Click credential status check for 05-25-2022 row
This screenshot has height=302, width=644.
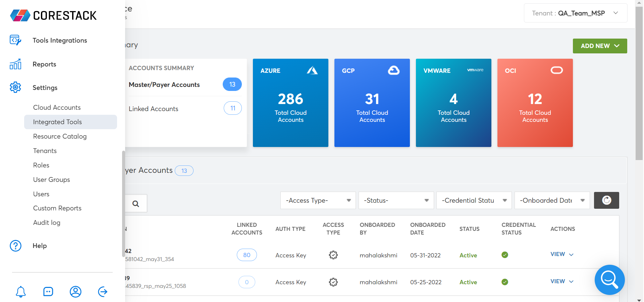pyautogui.click(x=505, y=282)
